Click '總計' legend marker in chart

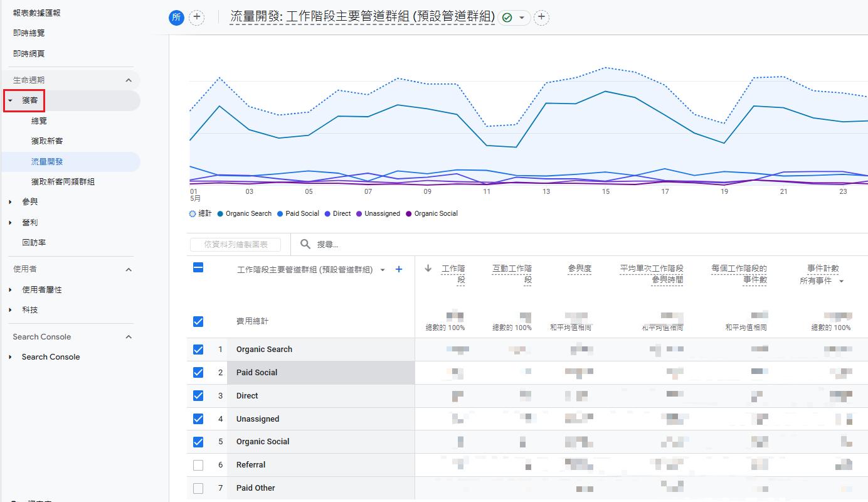[x=193, y=214]
